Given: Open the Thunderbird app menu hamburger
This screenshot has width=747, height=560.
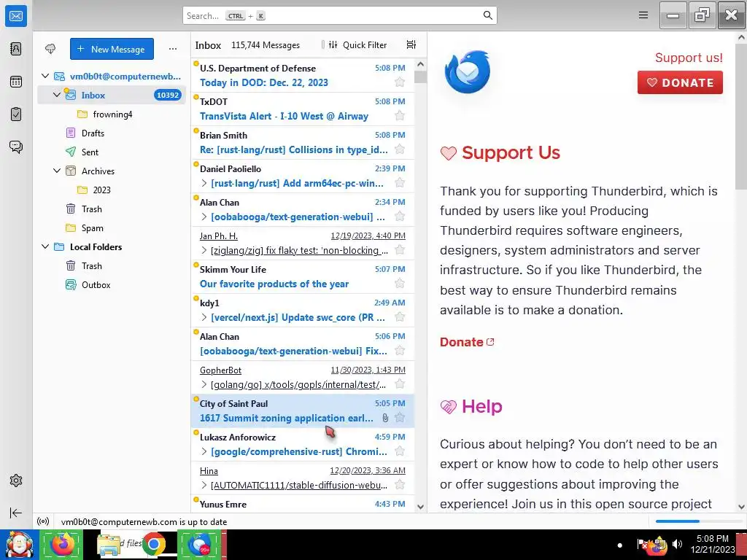Looking at the screenshot, I should click(643, 15).
